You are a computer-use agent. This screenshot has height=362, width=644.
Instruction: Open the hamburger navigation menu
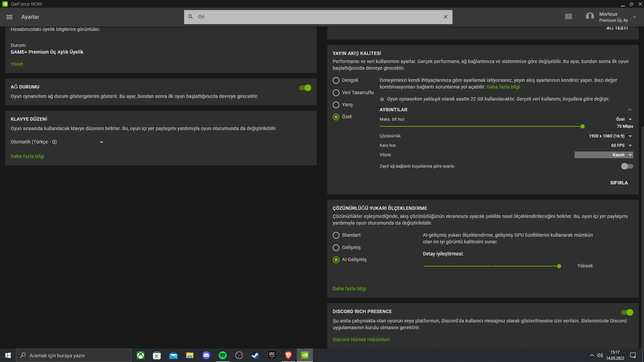pos(9,17)
